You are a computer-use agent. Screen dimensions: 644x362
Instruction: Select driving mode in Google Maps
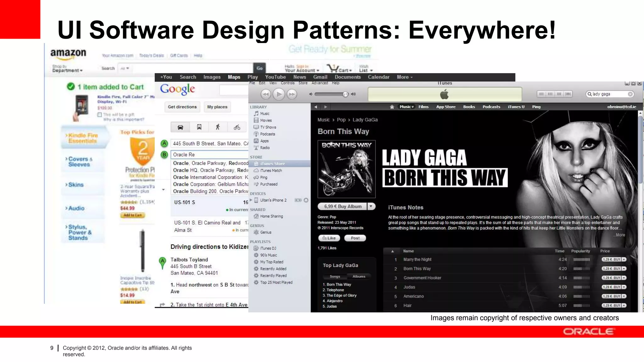(x=180, y=127)
